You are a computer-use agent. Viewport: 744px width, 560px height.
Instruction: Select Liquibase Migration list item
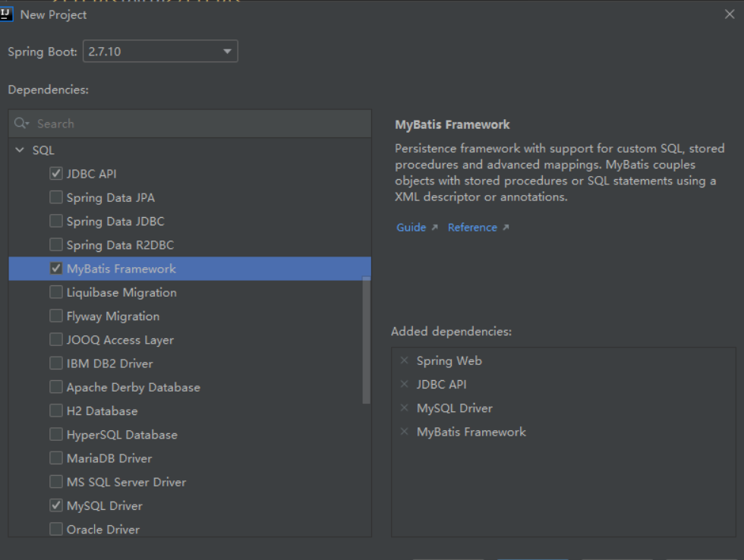(121, 292)
